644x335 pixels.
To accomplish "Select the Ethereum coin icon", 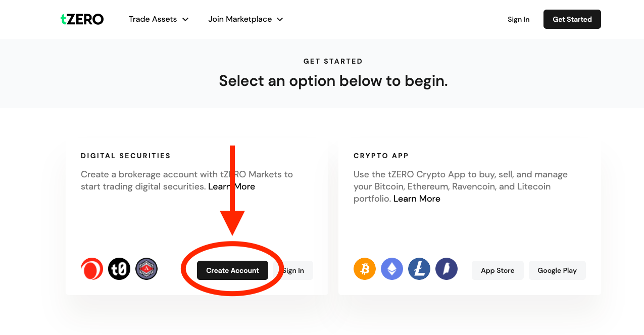I will (x=391, y=268).
